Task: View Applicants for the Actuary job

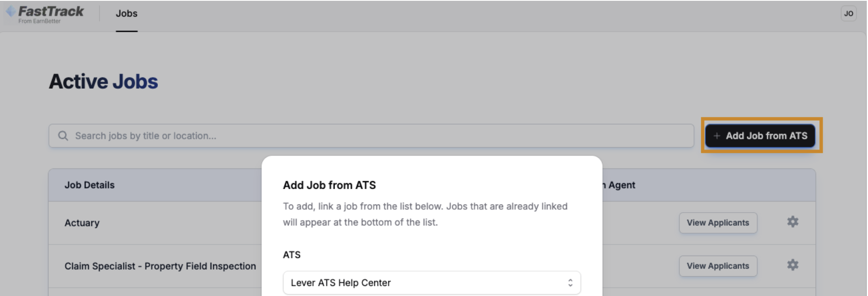Action: point(718,223)
